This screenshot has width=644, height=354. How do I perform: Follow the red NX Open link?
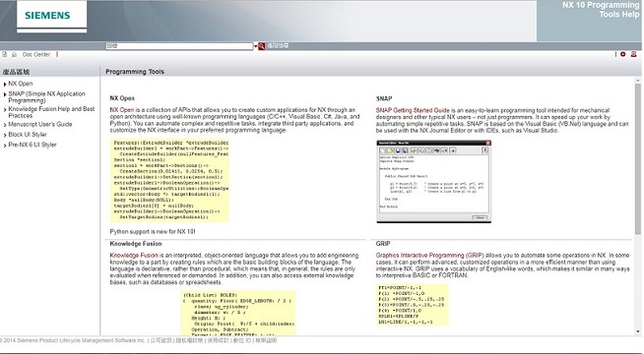coord(122,110)
